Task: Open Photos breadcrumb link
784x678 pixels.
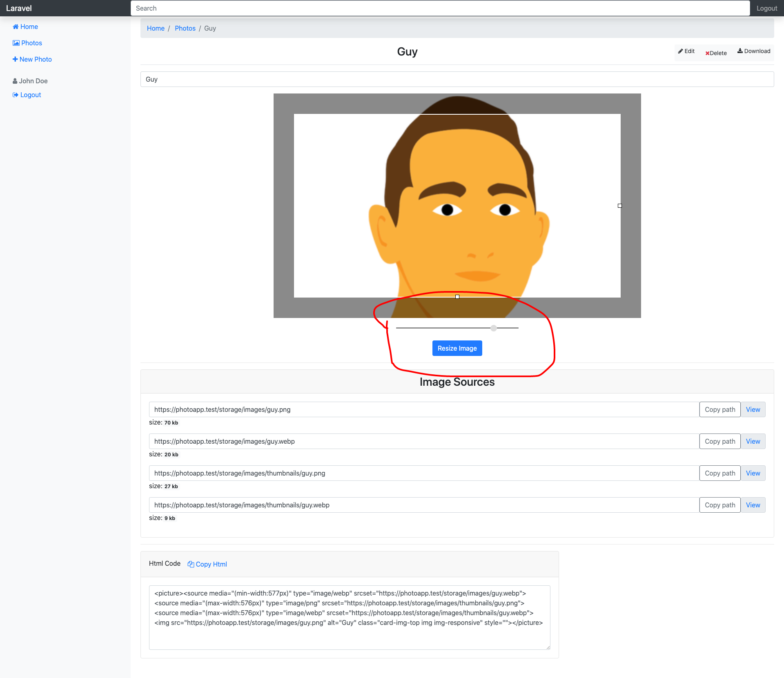Action: tap(185, 29)
